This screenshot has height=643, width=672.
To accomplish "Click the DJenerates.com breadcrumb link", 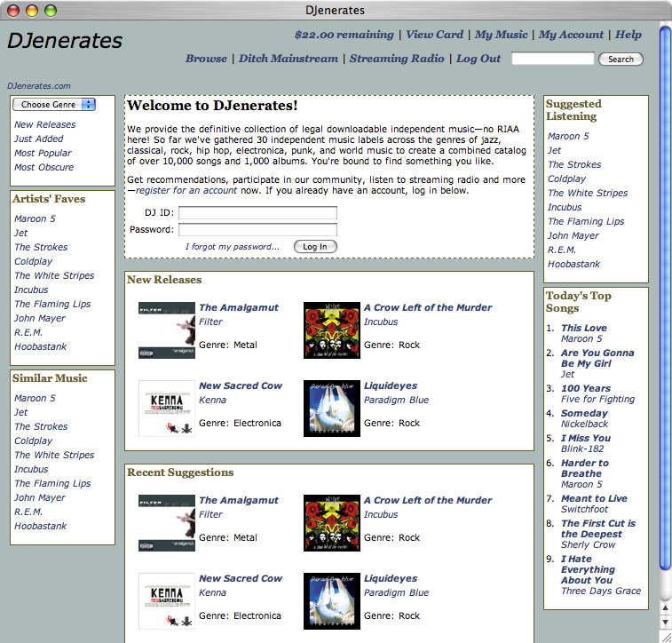I will [39, 86].
